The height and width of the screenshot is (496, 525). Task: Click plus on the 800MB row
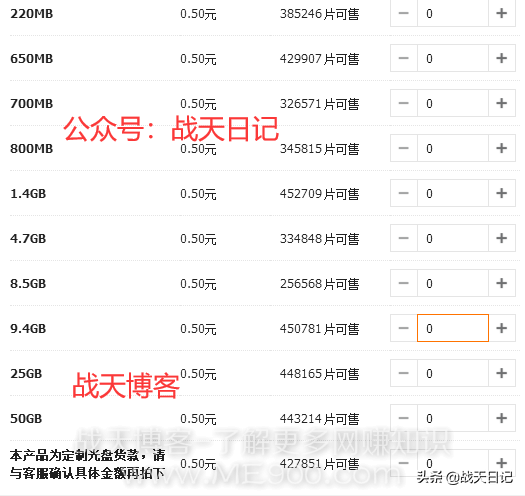click(502, 148)
